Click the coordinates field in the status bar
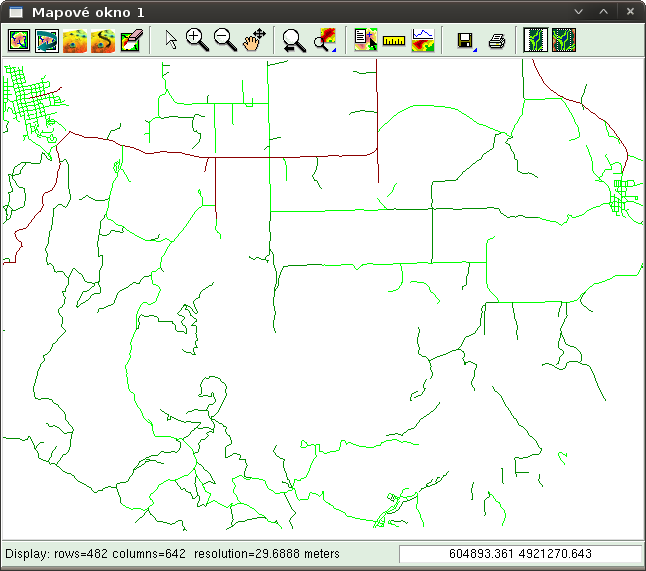Image resolution: width=646 pixels, height=571 pixels. coord(520,553)
